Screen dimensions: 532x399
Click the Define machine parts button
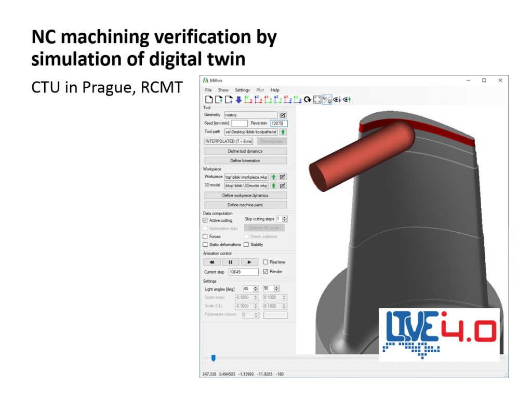(x=245, y=205)
